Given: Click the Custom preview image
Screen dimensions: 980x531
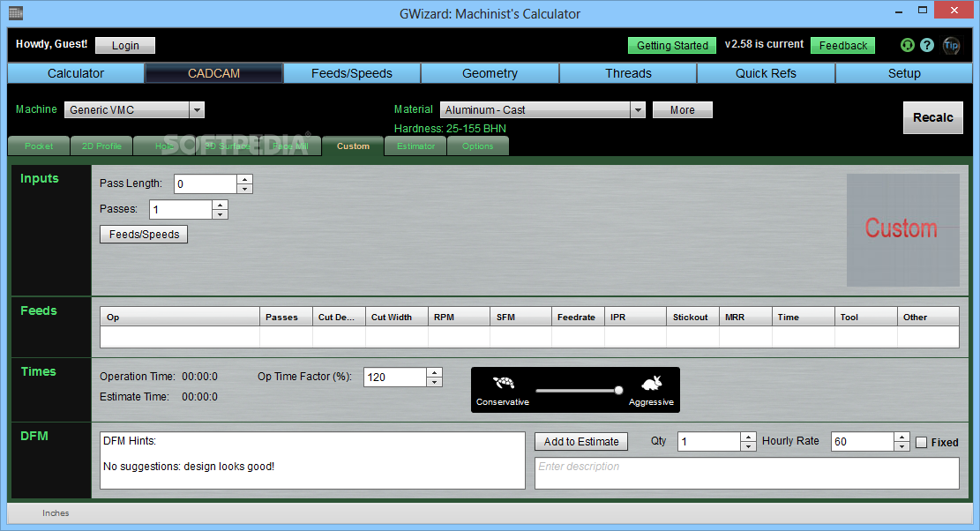Looking at the screenshot, I should point(902,230).
